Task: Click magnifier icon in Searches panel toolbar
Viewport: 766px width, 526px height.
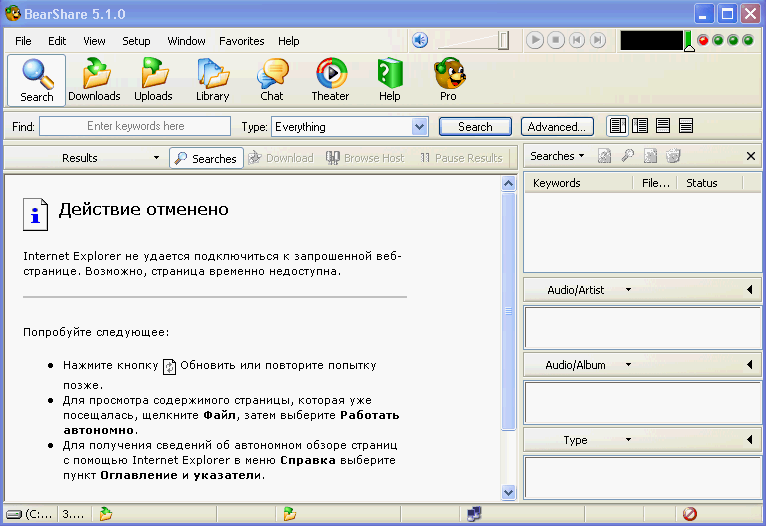Action: [x=627, y=156]
